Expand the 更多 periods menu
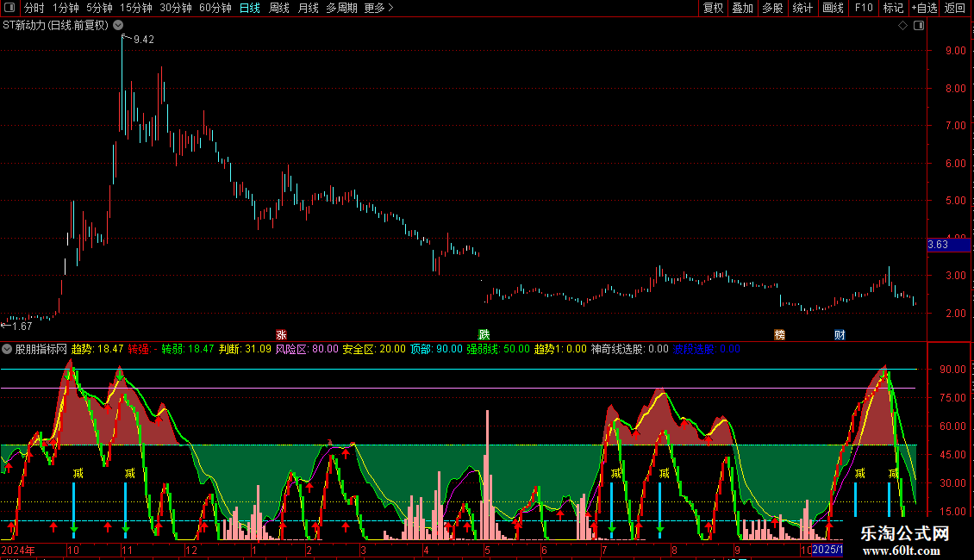Screen dimensions: 974x560 pos(378,8)
